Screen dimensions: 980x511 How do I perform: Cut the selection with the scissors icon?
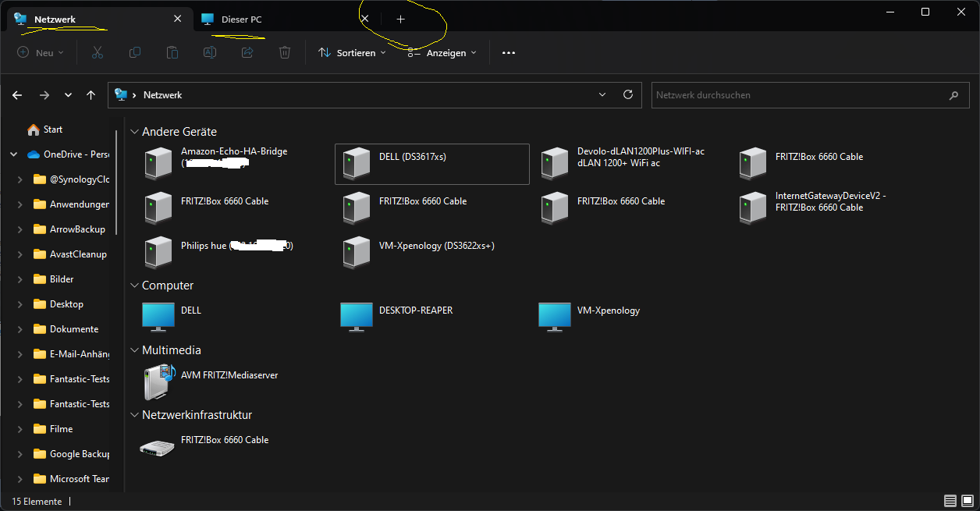(x=98, y=52)
